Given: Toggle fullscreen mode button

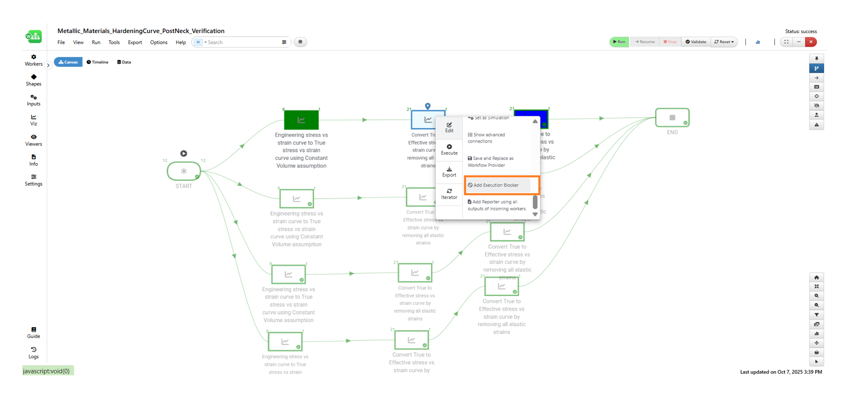Looking at the screenshot, I should coord(786,42).
